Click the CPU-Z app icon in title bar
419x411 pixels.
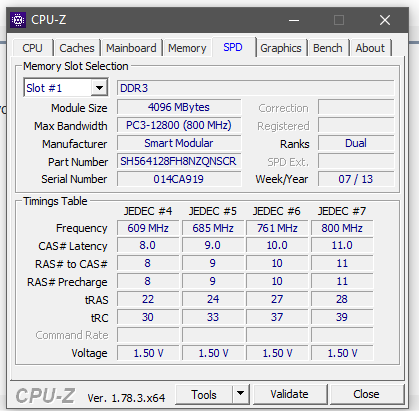(x=18, y=20)
